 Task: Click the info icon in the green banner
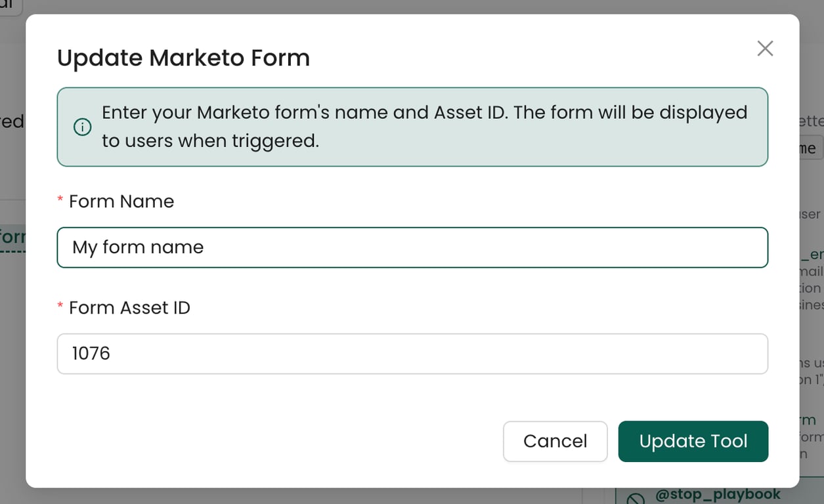pyautogui.click(x=83, y=127)
